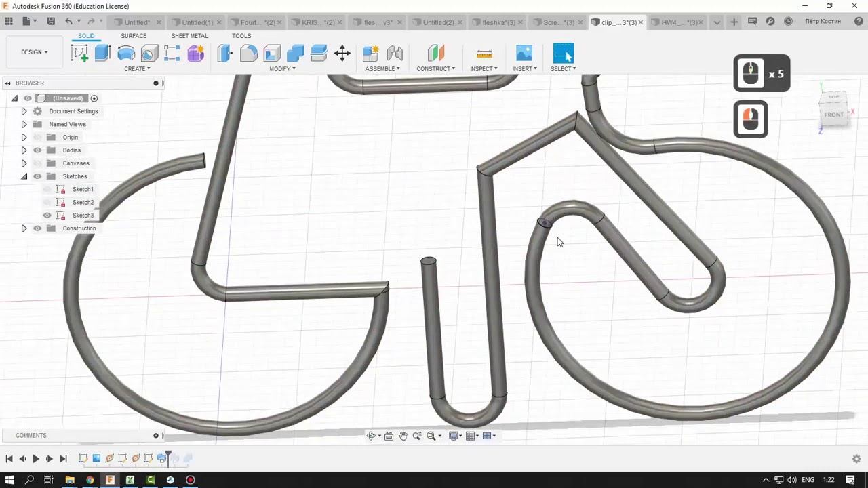
Task: Open Chrome from the Windows taskbar
Action: (90, 480)
